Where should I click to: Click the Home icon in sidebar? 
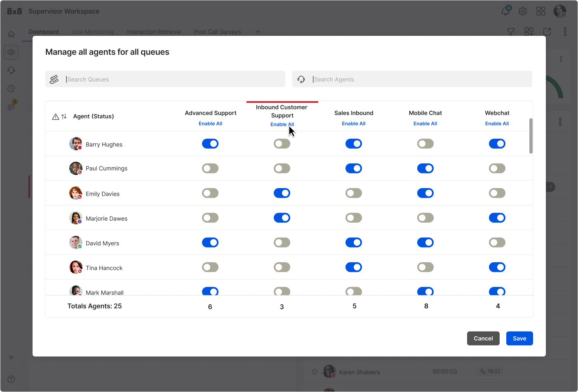point(11,34)
